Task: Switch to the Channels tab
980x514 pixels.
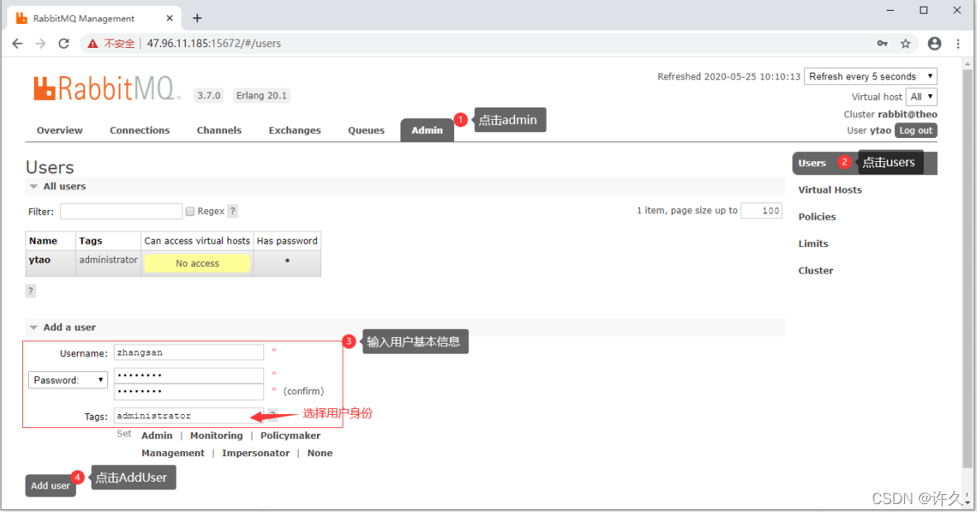Action: click(220, 131)
